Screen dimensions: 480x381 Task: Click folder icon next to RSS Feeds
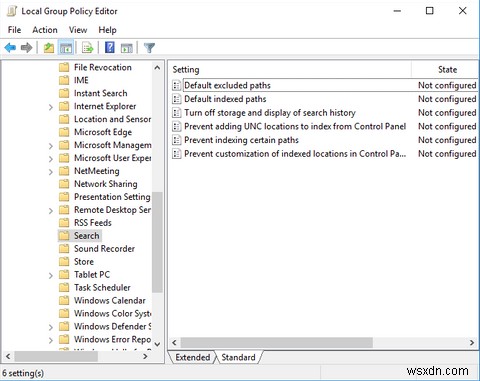coord(64,223)
